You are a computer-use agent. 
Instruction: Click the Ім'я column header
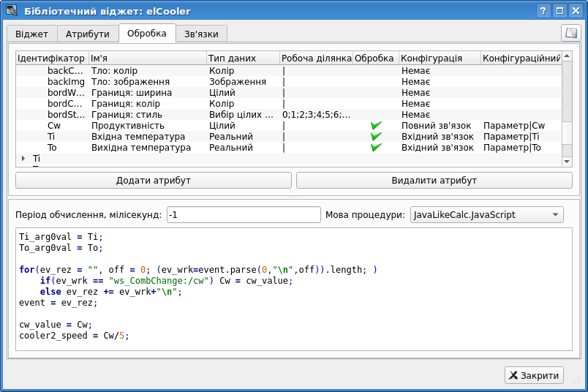click(148, 59)
